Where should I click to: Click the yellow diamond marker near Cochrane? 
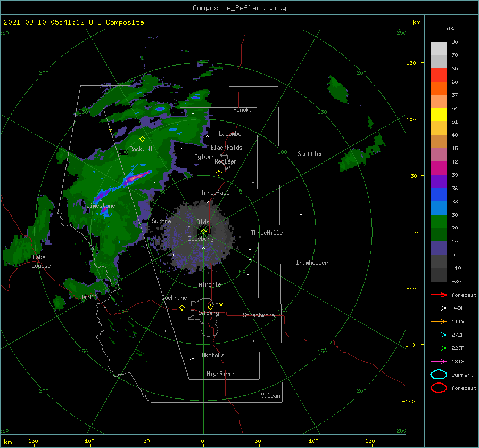pyautogui.click(x=182, y=307)
